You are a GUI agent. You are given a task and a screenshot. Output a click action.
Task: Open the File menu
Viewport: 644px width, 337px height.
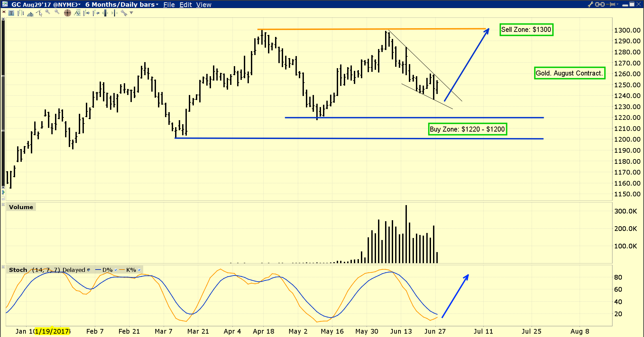169,5
